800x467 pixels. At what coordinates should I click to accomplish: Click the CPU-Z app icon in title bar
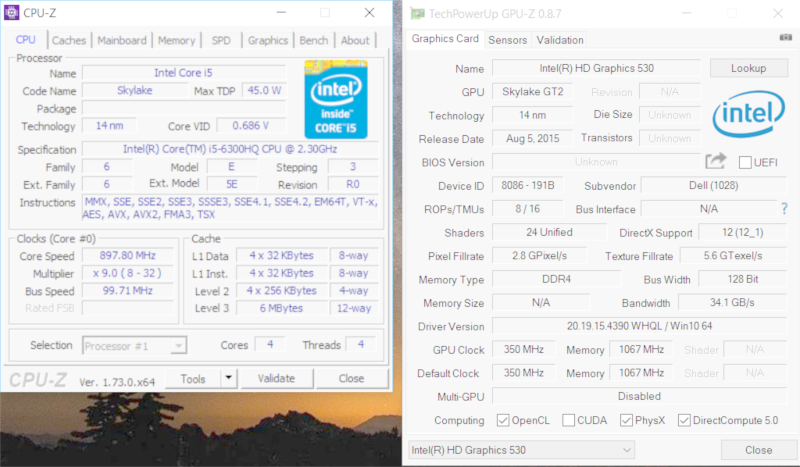11,13
